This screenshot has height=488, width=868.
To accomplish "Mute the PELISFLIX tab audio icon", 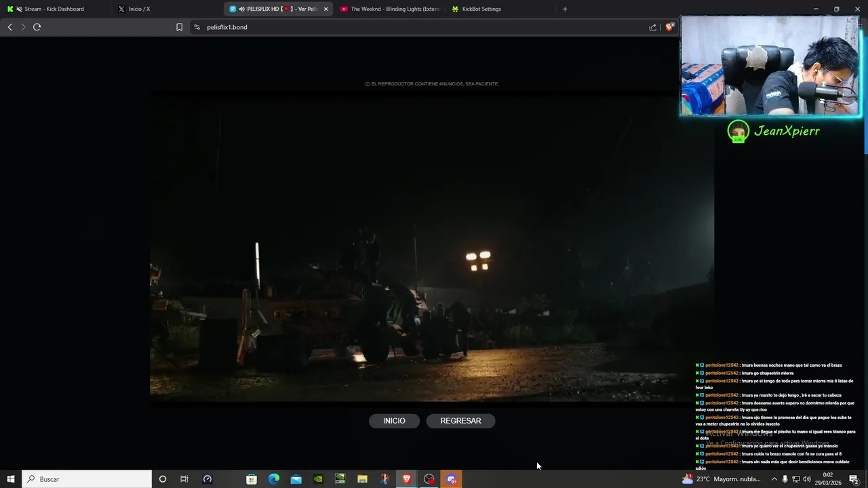I will (242, 9).
